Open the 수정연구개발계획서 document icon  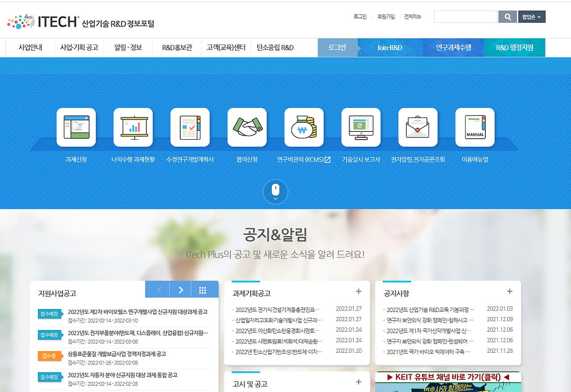(x=190, y=127)
